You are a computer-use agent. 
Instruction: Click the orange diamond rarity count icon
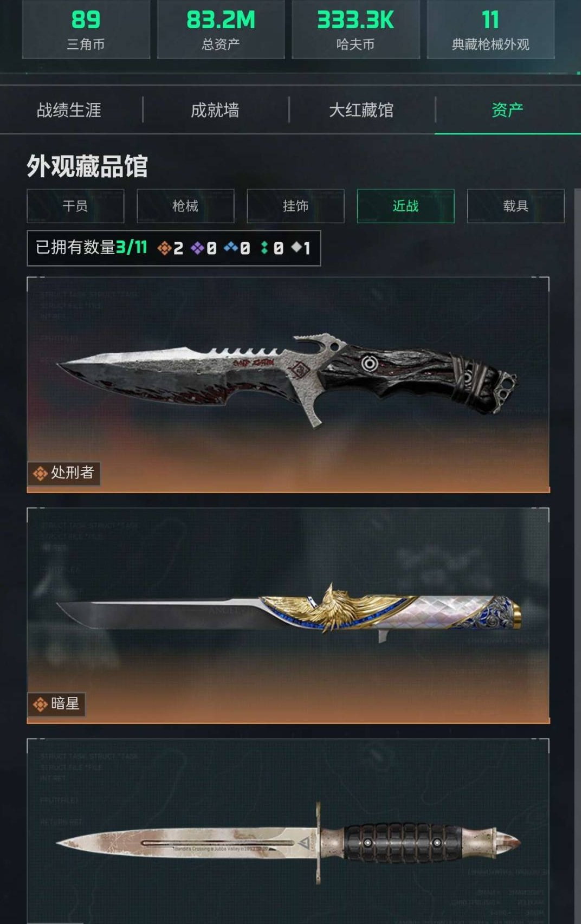point(164,248)
